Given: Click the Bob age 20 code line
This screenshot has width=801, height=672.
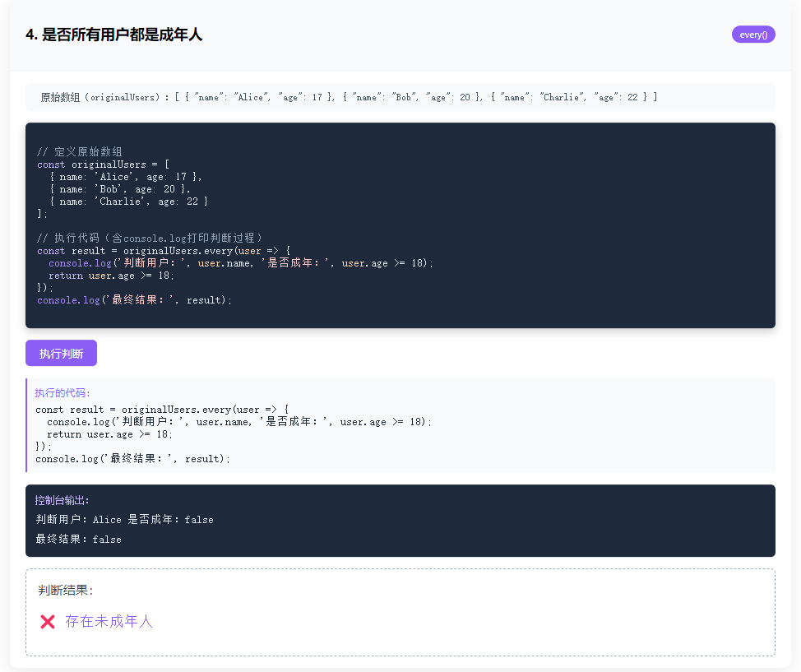Looking at the screenshot, I should 120,189.
